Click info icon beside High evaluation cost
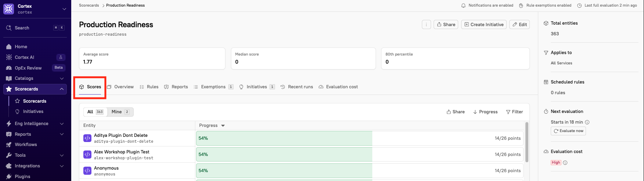Screen dimensions: 644x181 point(565,163)
